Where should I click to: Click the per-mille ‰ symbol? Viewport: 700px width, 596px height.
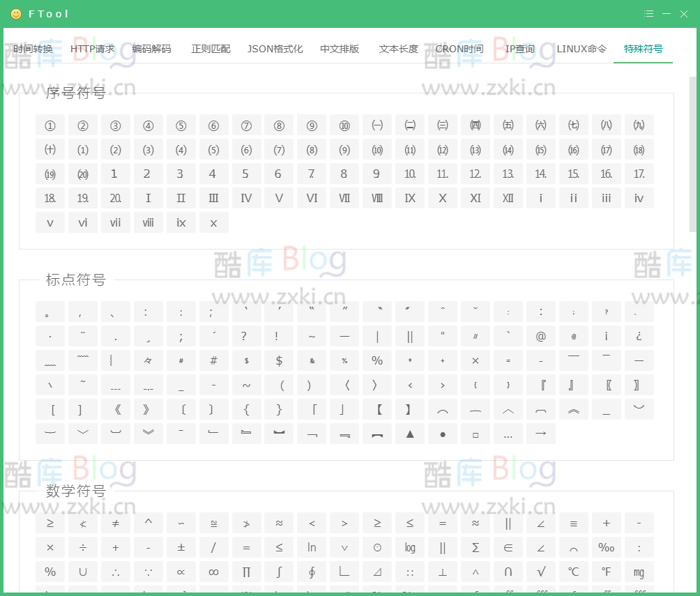[x=606, y=547]
